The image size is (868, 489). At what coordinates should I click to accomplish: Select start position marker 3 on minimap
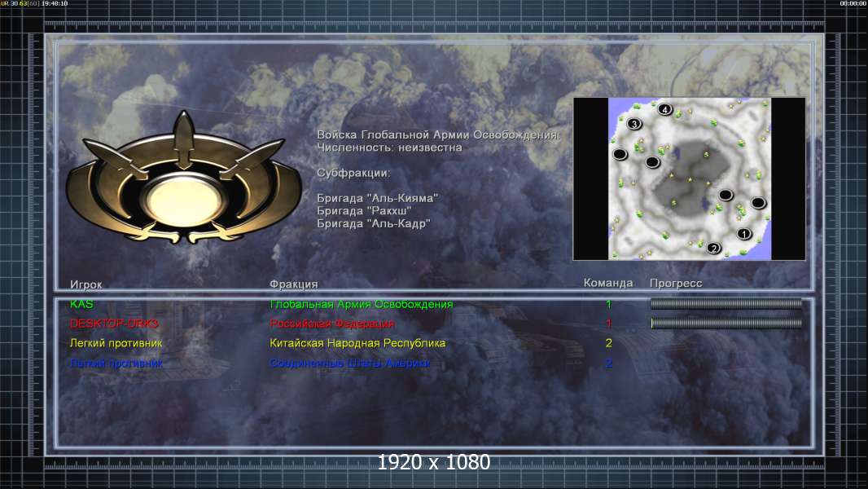point(634,124)
